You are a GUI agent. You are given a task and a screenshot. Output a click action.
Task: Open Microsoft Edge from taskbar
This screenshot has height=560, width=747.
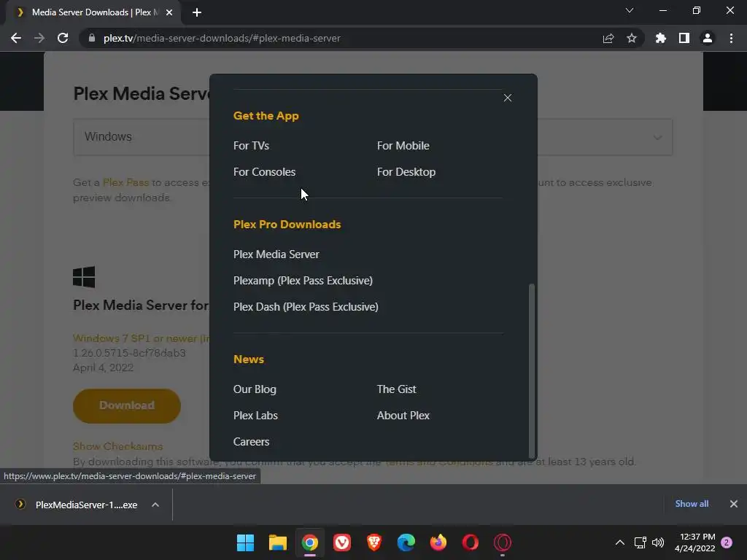click(406, 542)
